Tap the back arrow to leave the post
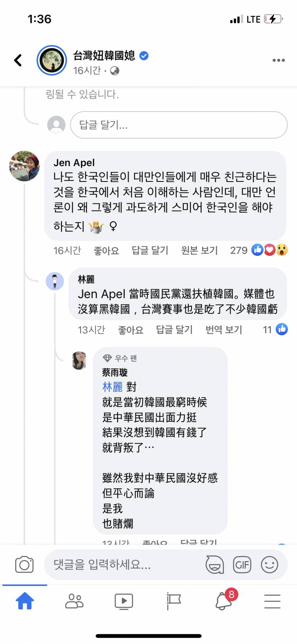 click(17, 60)
